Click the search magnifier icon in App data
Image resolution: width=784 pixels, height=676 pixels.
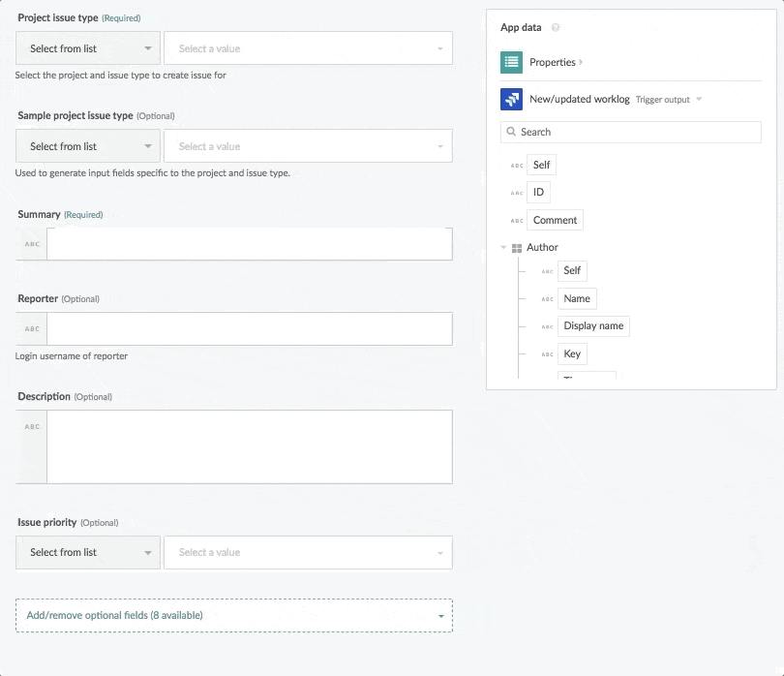(x=510, y=132)
